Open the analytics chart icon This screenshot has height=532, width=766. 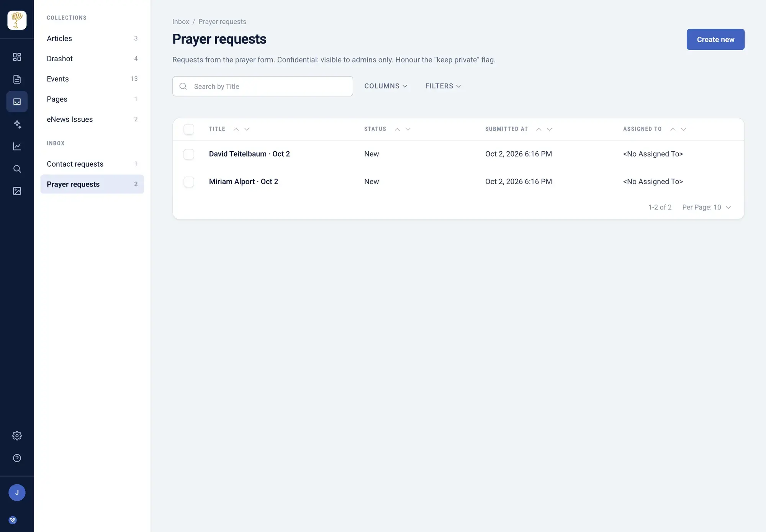point(17,146)
